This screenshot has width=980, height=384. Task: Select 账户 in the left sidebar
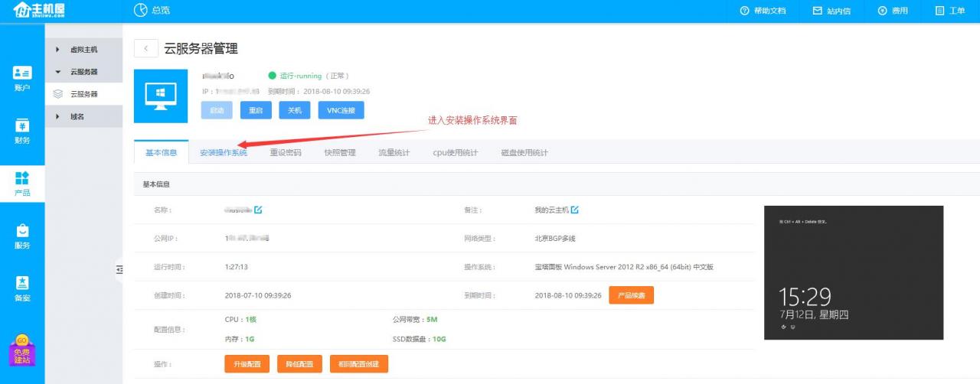point(22,79)
